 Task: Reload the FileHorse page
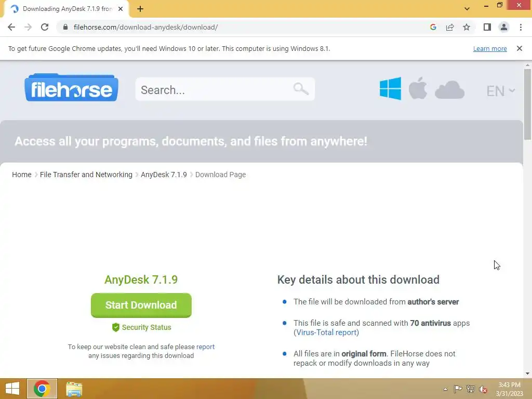pos(45,27)
